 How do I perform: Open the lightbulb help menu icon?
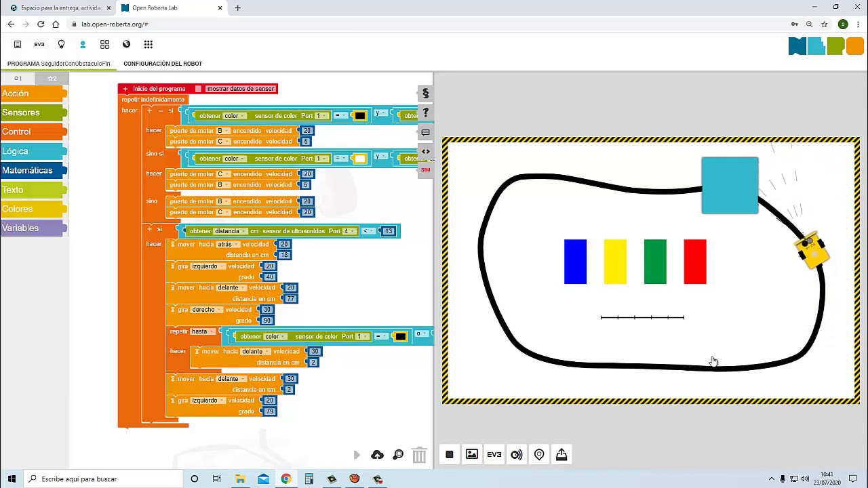point(61,44)
